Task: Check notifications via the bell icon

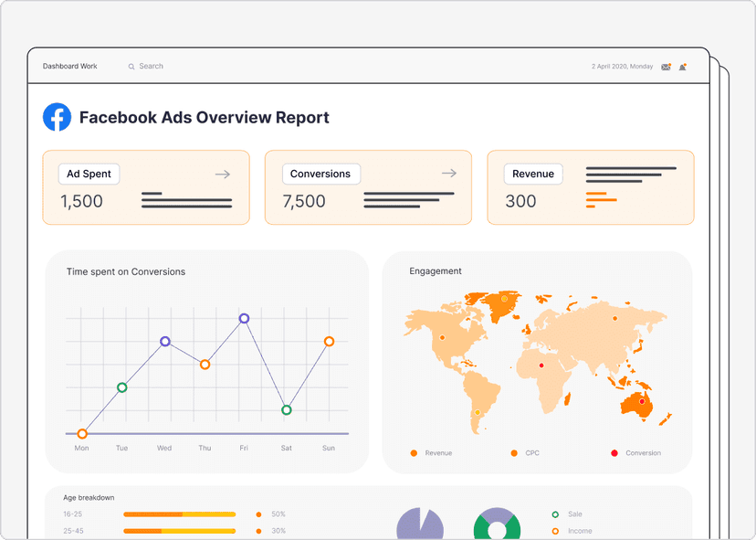Action: 682,67
